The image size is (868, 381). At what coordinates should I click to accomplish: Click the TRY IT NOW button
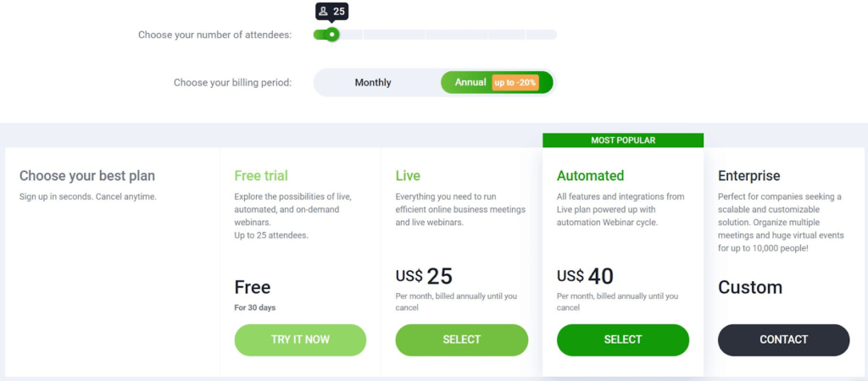[x=300, y=340]
